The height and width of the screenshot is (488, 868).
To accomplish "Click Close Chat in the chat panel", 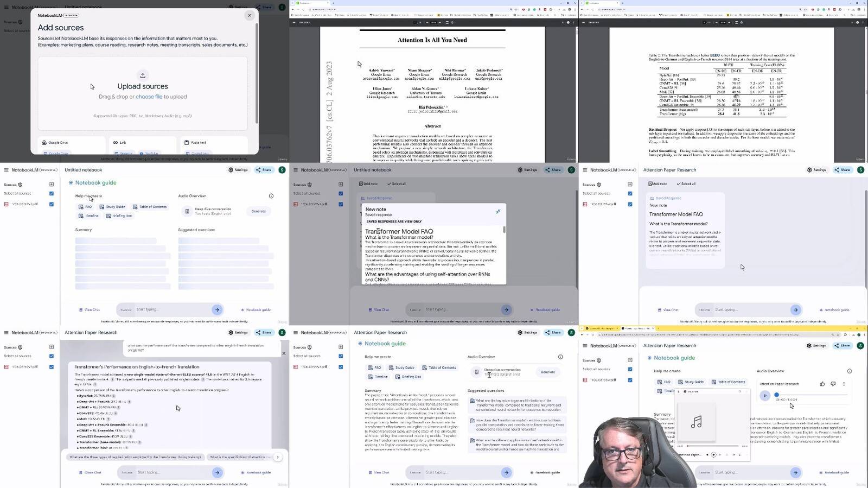I will [x=90, y=472].
